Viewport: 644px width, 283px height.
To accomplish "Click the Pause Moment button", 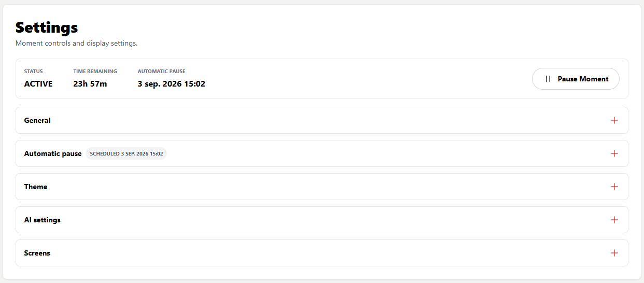I will (576, 79).
